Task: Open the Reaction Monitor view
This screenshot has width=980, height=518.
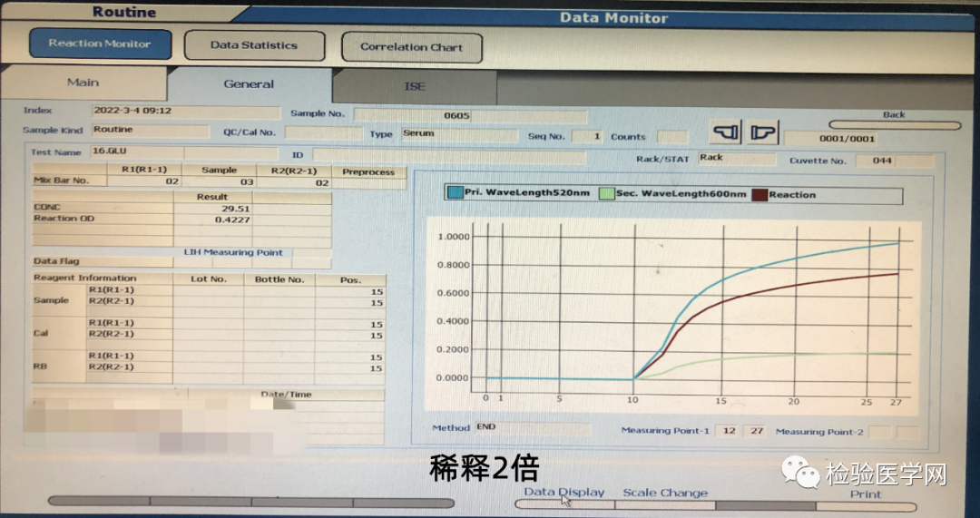Action: [x=99, y=44]
